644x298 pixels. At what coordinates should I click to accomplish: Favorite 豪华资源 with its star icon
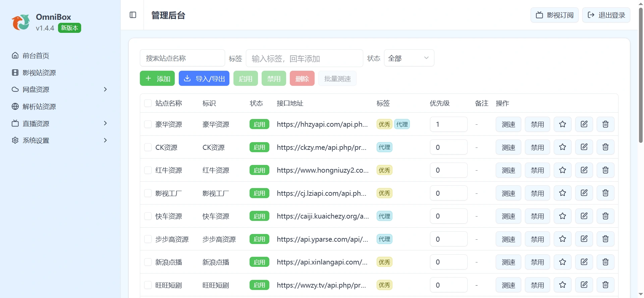[562, 124]
